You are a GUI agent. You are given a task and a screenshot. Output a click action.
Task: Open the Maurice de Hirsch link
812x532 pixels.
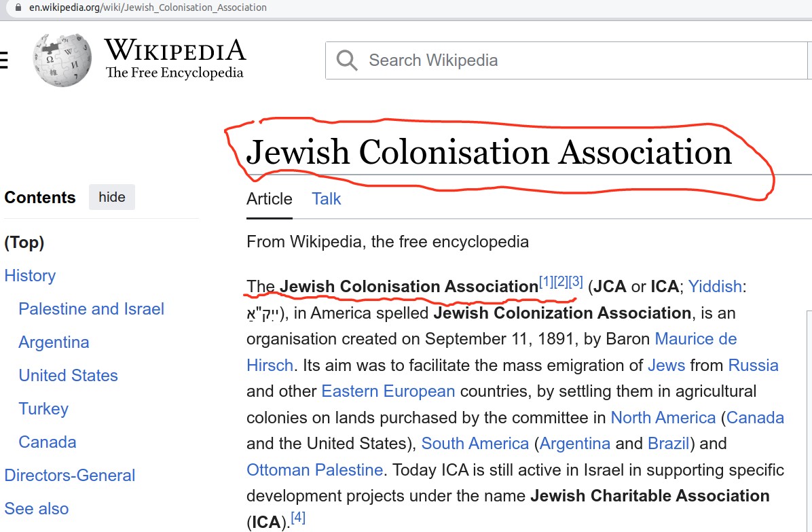[695, 338]
